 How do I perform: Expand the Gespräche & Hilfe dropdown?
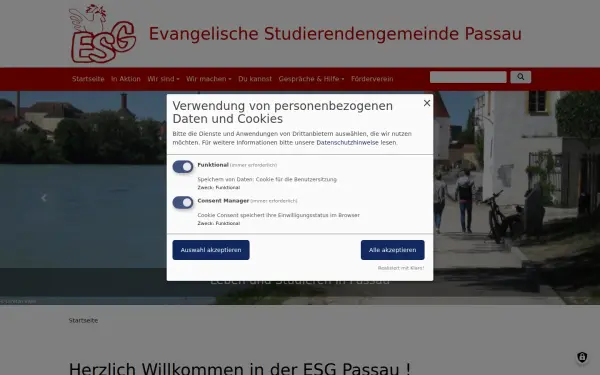coord(311,79)
